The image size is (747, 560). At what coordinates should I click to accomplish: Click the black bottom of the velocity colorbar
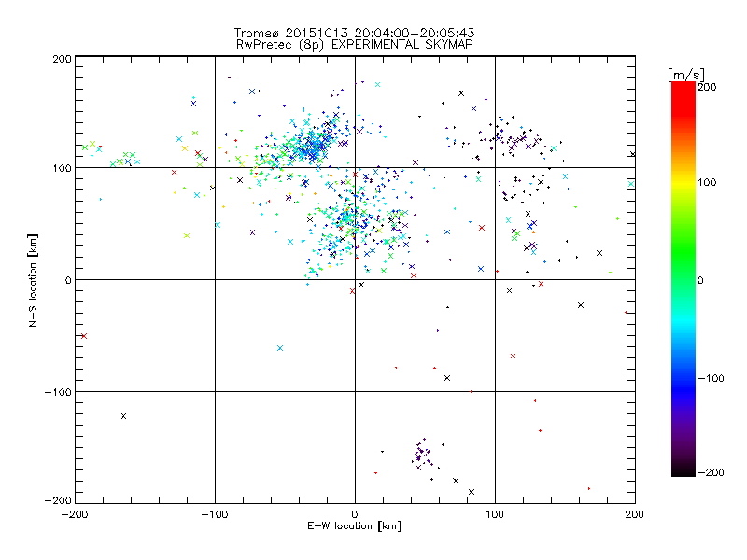(x=684, y=470)
